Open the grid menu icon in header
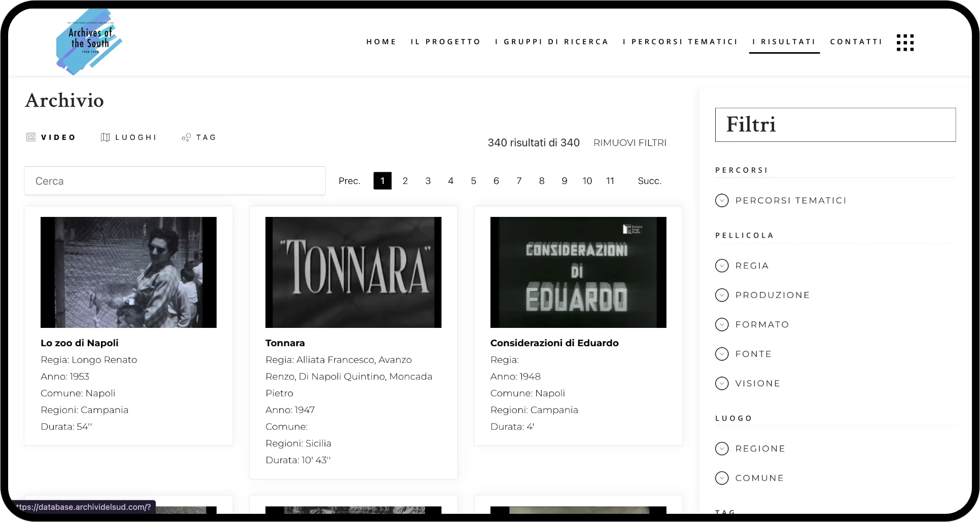This screenshot has width=980, height=522. pyautogui.click(x=905, y=43)
